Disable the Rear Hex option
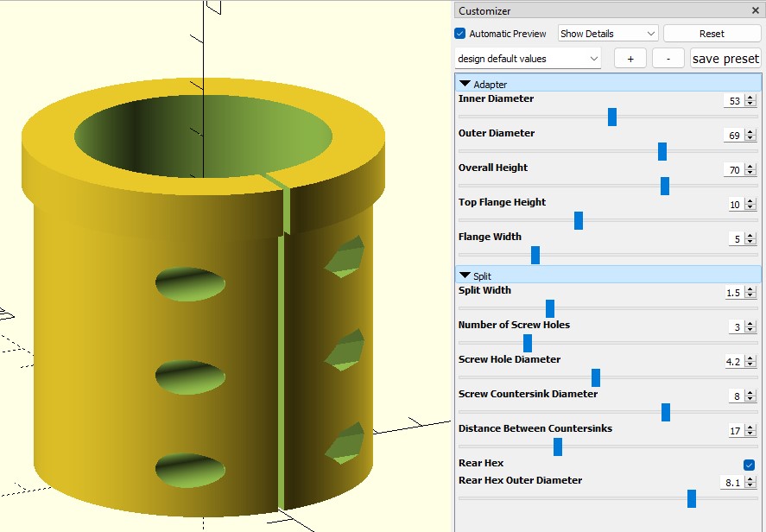Viewport: 766px width, 532px height. pyautogui.click(x=751, y=463)
